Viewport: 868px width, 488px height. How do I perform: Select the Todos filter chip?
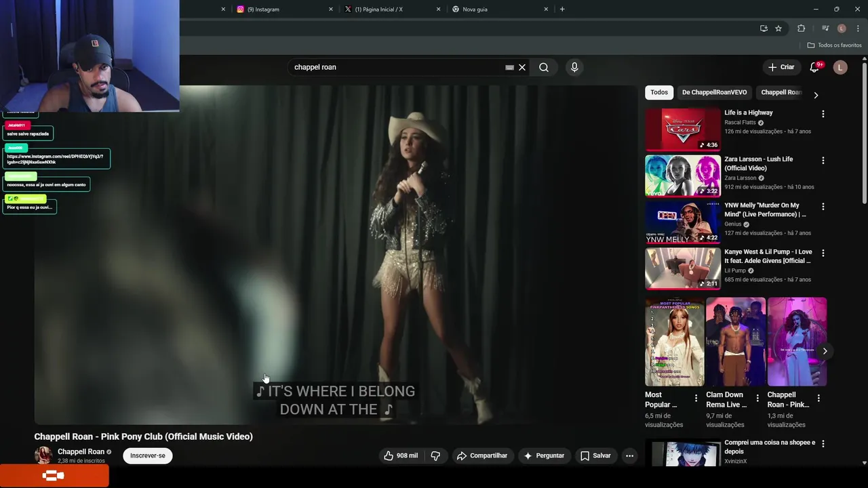(x=659, y=92)
